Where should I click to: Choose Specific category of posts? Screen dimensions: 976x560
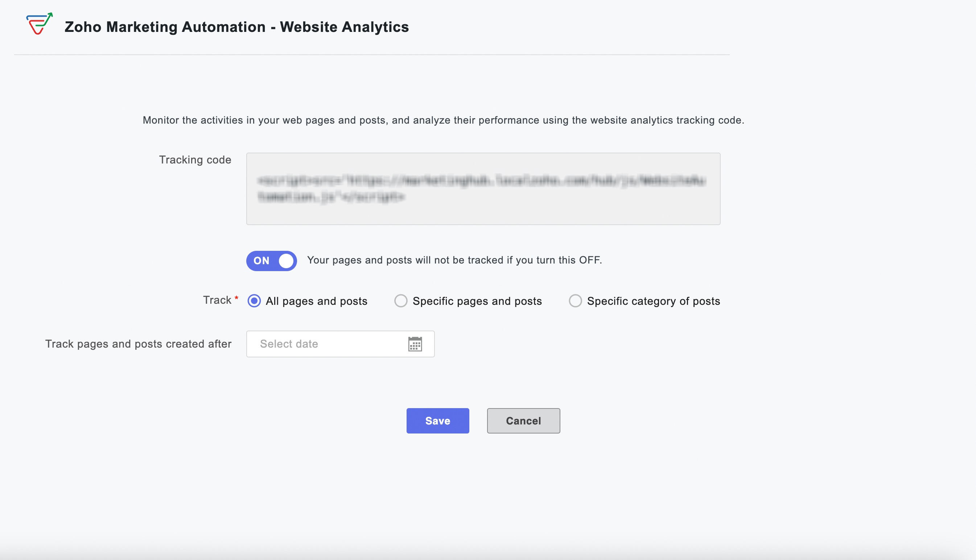[575, 301]
